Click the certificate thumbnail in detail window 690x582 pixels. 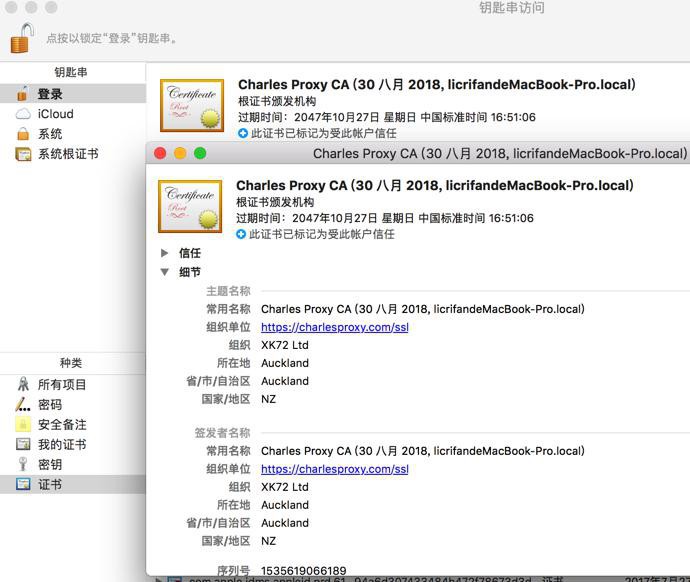point(190,206)
